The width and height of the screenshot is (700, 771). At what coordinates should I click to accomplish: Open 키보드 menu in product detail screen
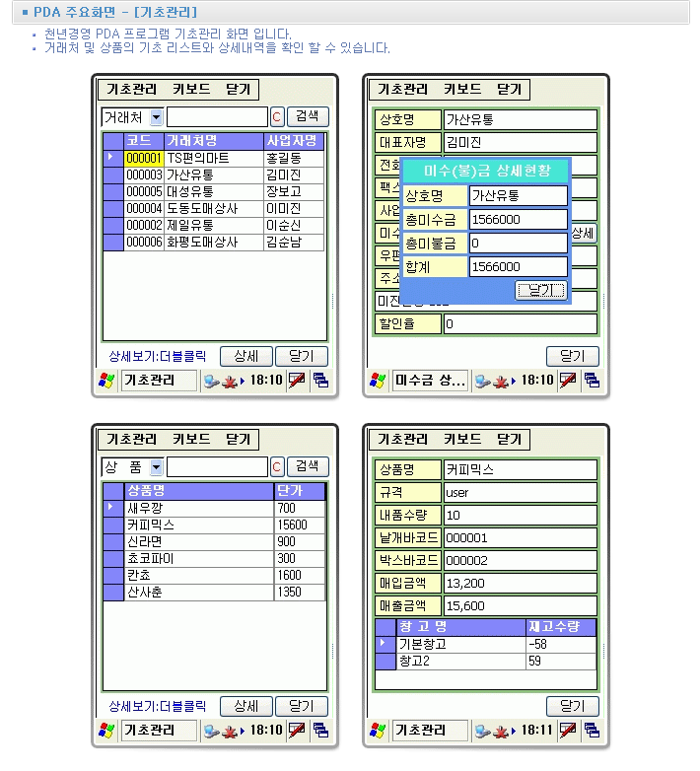(462, 439)
